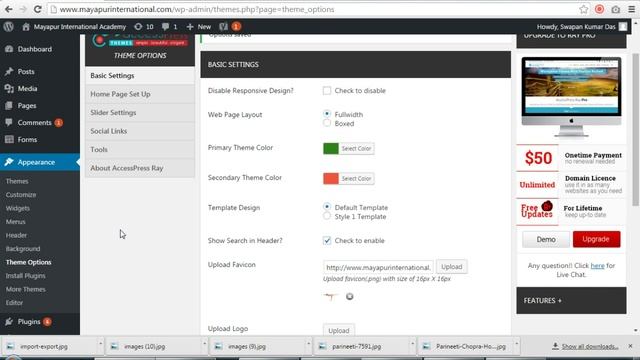640x360 pixels.
Task: Open Widgets submenu item
Action: 18,208
